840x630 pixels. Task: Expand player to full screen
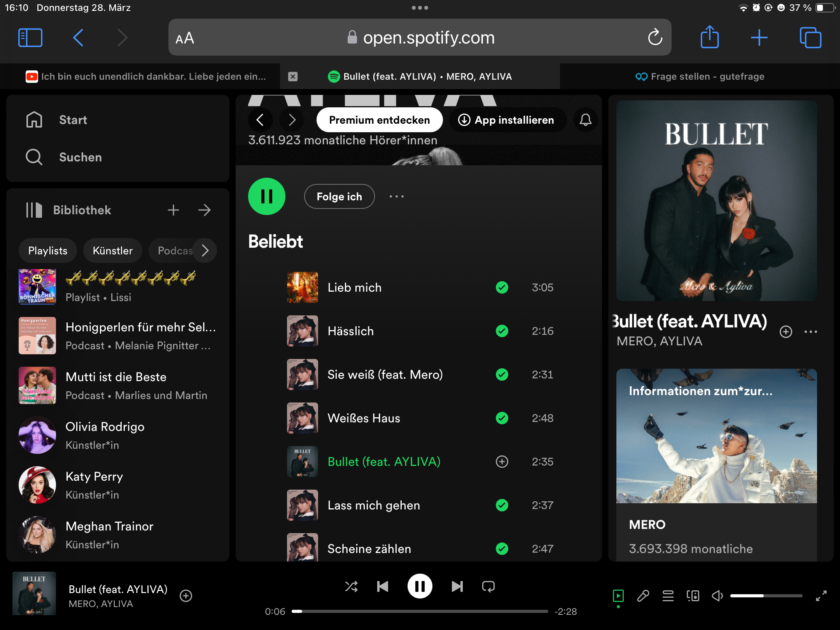click(x=821, y=596)
